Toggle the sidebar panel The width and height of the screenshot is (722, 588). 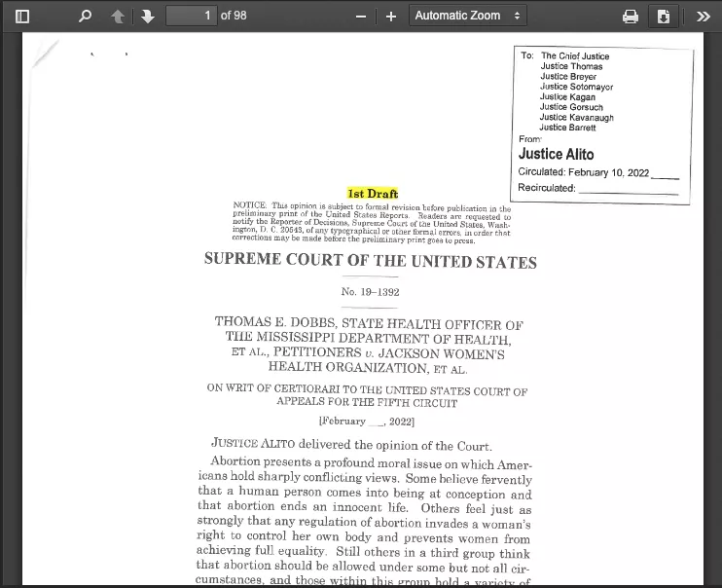pyautogui.click(x=22, y=16)
